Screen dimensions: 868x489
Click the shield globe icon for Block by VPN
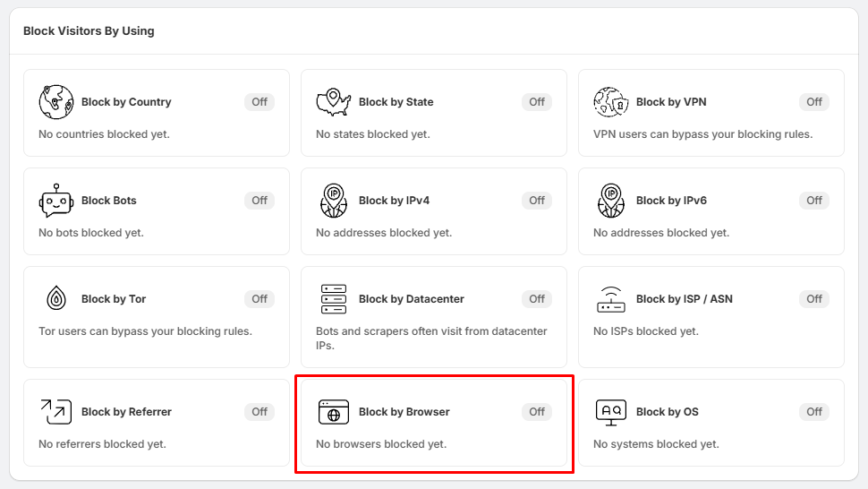point(610,102)
